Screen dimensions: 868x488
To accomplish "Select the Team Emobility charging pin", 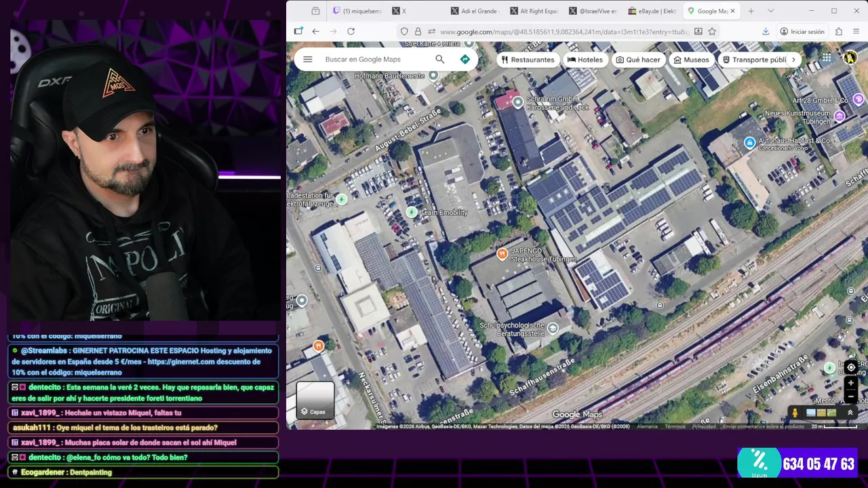I will 411,212.
